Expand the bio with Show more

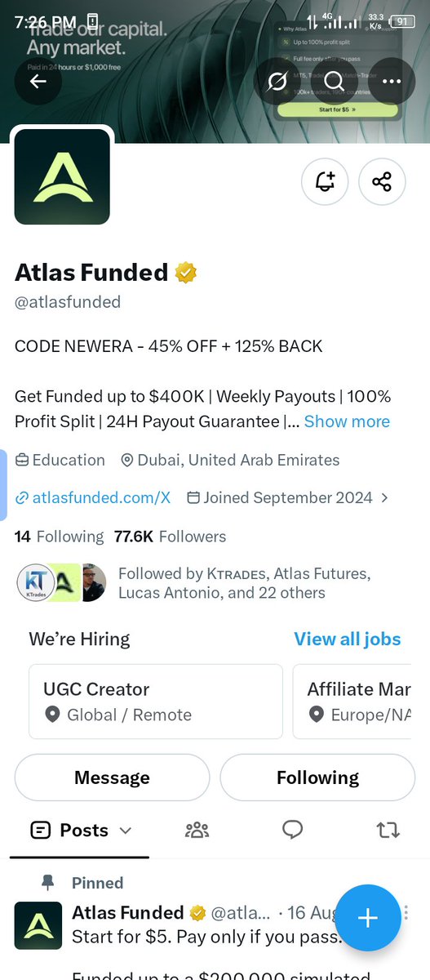[347, 421]
